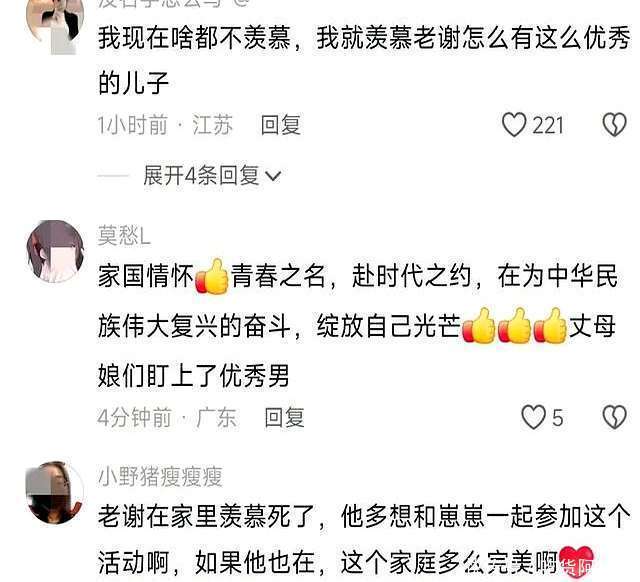640x582 pixels.
Task: Dislike the Jiangsu user's comment
Action: (614, 125)
